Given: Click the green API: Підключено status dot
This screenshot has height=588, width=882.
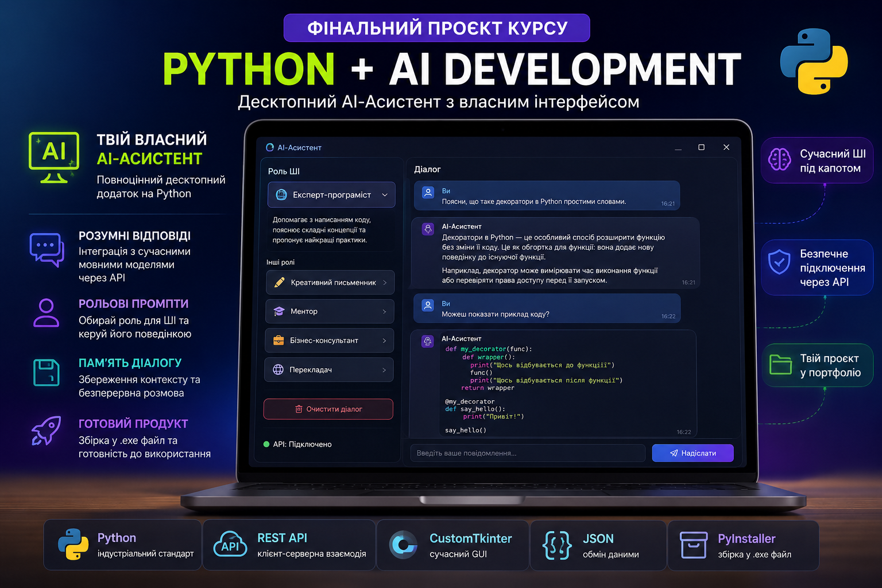Looking at the screenshot, I should pos(266,444).
